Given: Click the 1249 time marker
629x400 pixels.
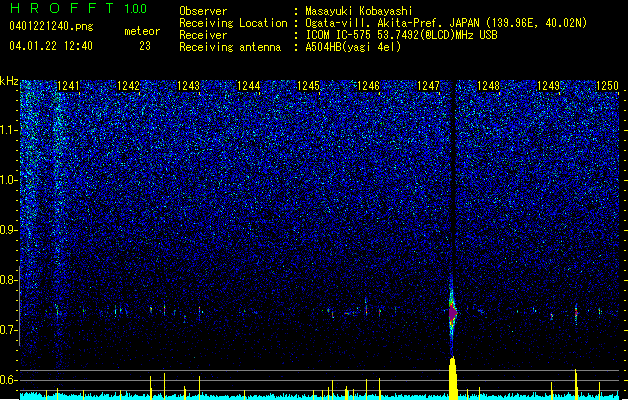Looking at the screenshot, I should point(548,86).
